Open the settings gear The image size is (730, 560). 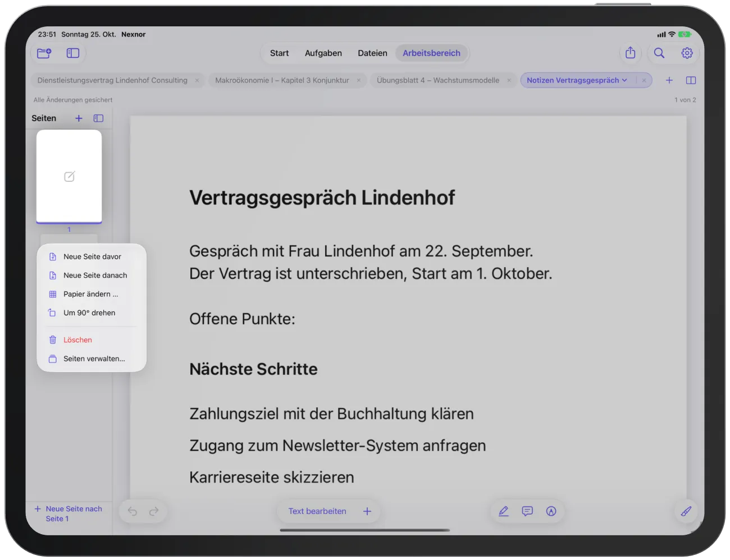pos(687,53)
